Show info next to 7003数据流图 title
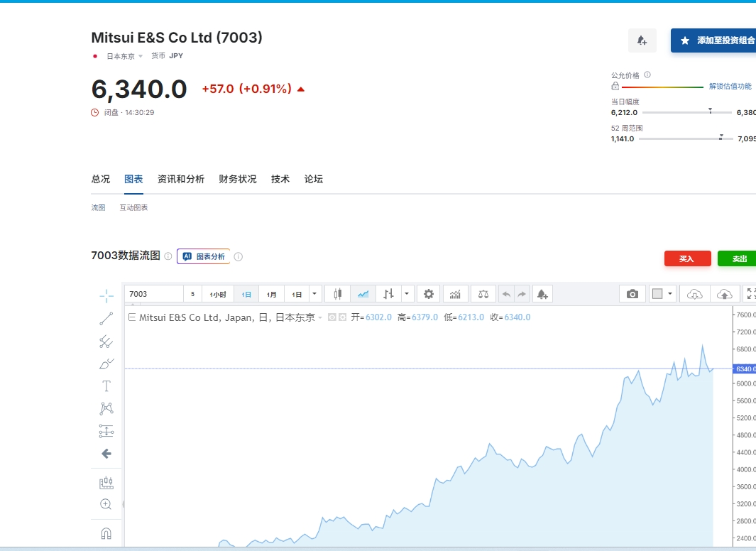Screen dimensions: 756x551 pyautogui.click(x=168, y=256)
